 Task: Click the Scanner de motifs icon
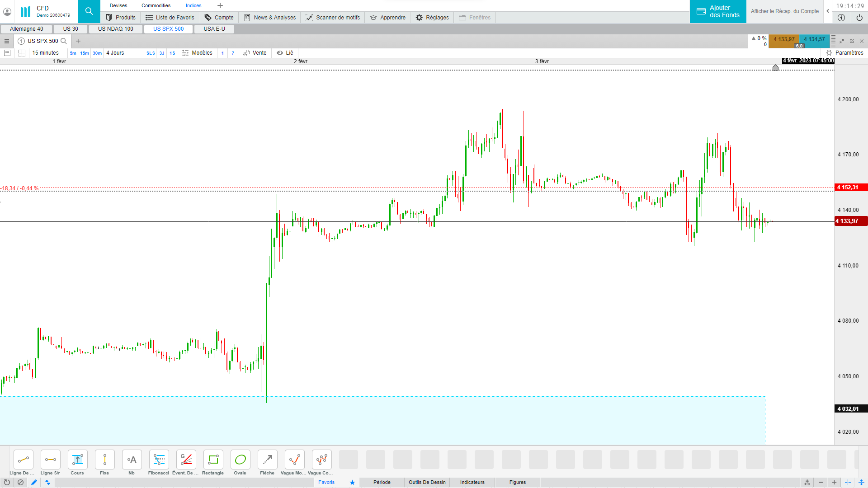coord(309,18)
